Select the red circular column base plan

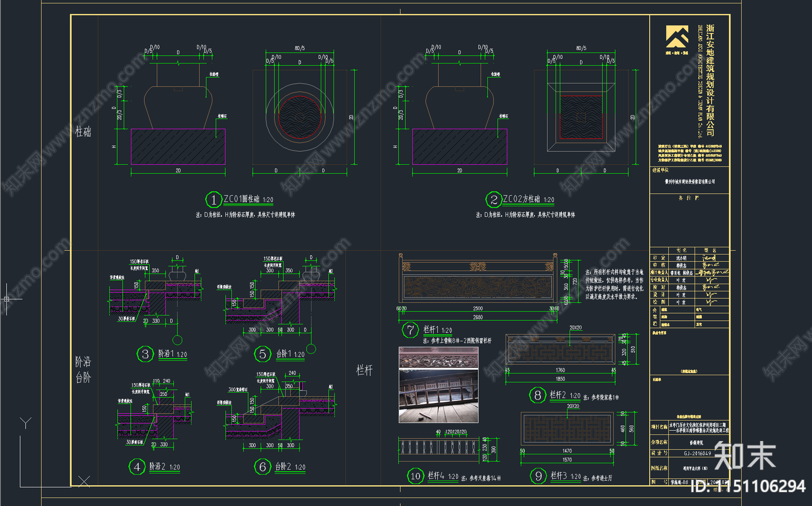click(x=299, y=116)
